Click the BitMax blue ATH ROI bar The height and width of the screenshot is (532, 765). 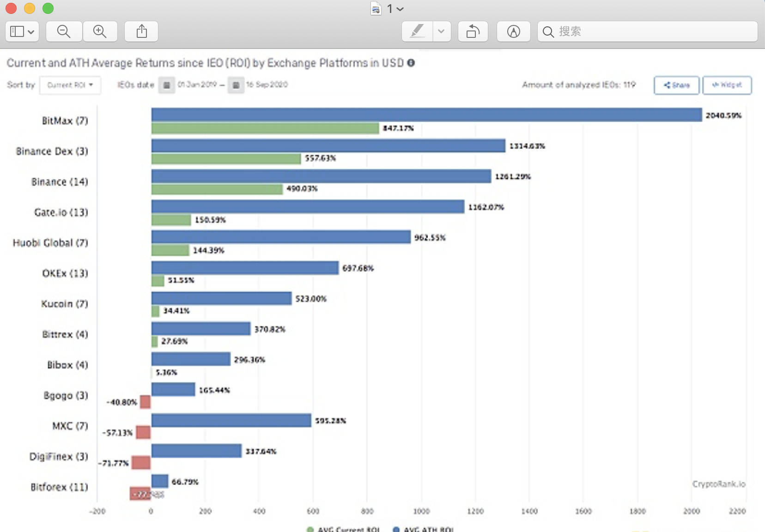click(426, 115)
